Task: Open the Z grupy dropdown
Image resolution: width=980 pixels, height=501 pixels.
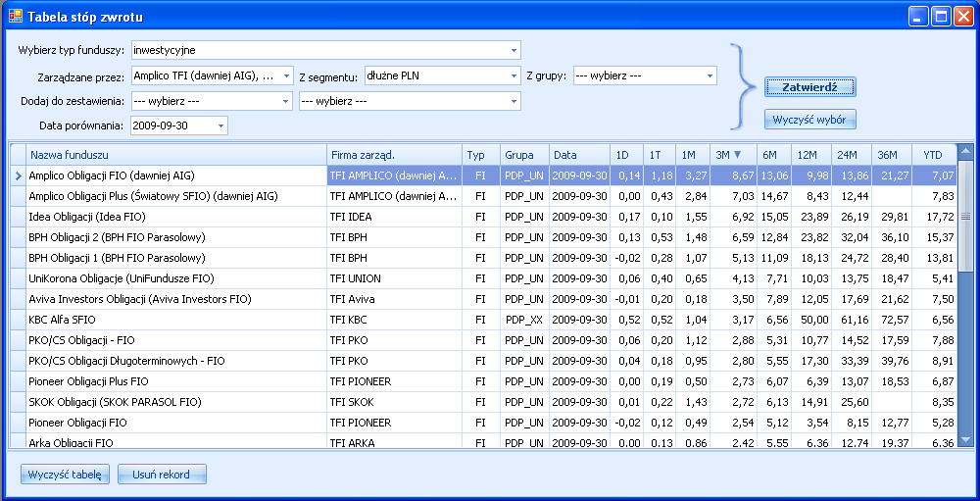Action: (x=710, y=76)
